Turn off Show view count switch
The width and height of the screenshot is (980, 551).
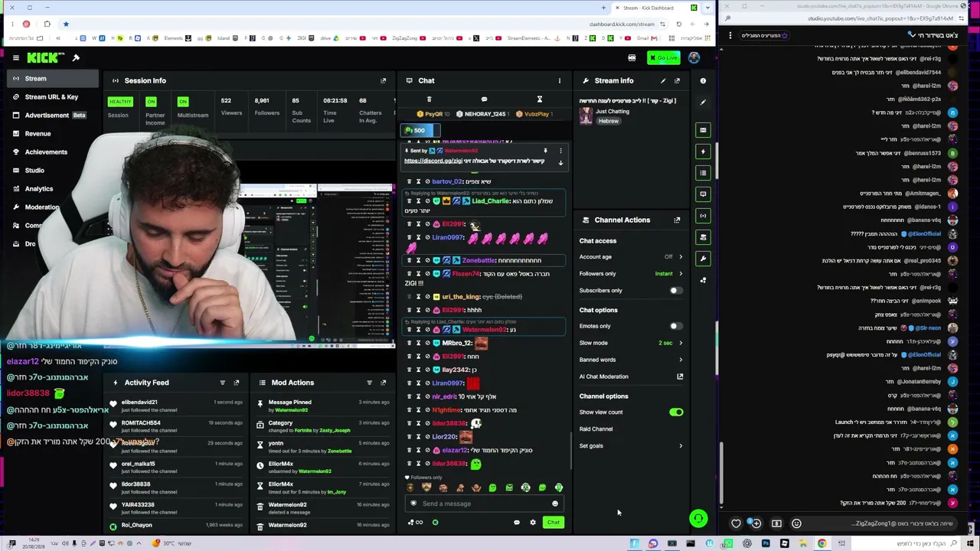pyautogui.click(x=675, y=412)
